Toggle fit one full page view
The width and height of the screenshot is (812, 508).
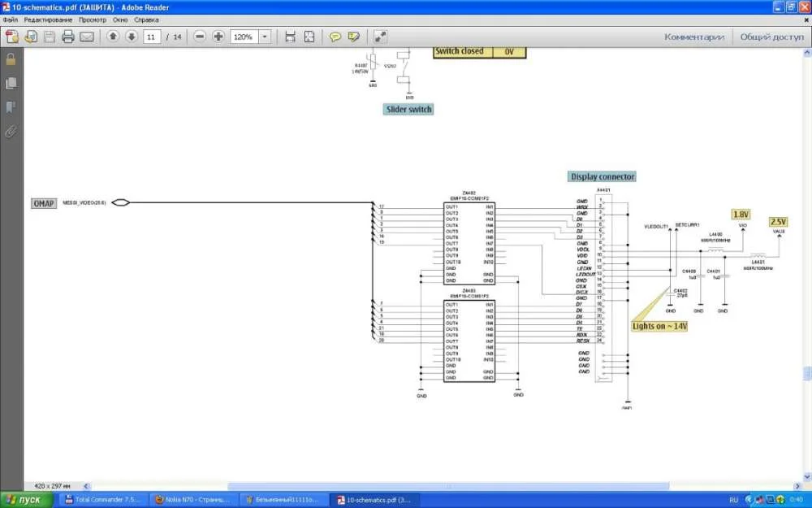[309, 37]
